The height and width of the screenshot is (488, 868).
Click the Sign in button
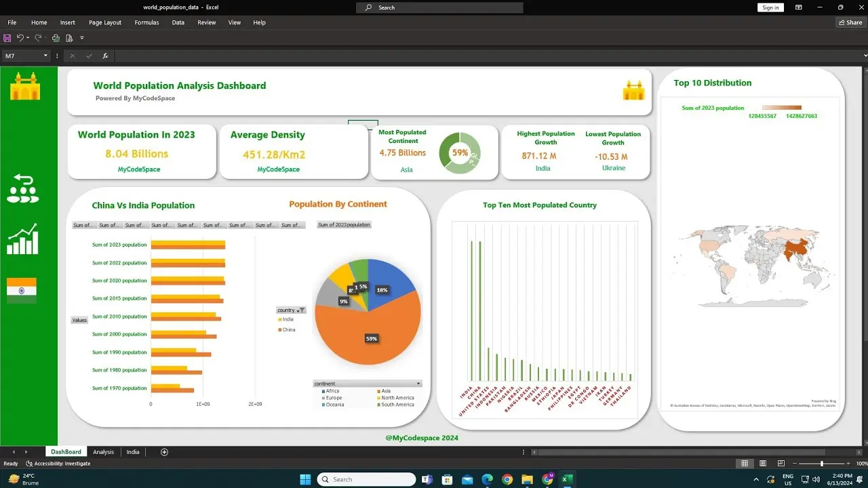pos(770,7)
